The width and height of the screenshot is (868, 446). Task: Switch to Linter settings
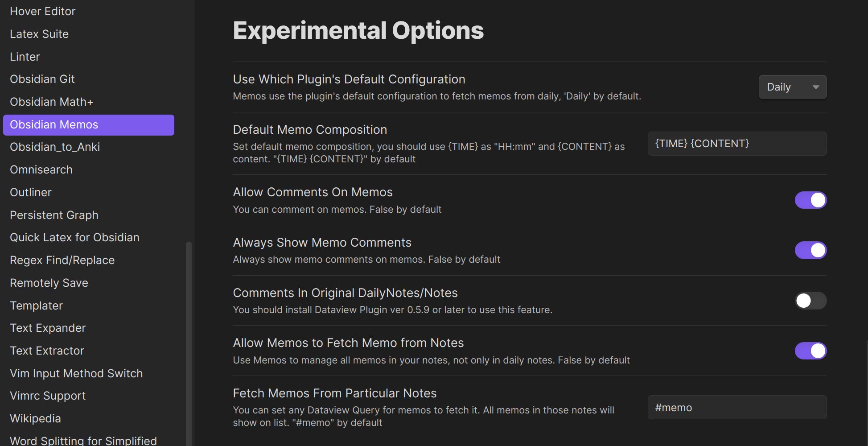(x=25, y=57)
